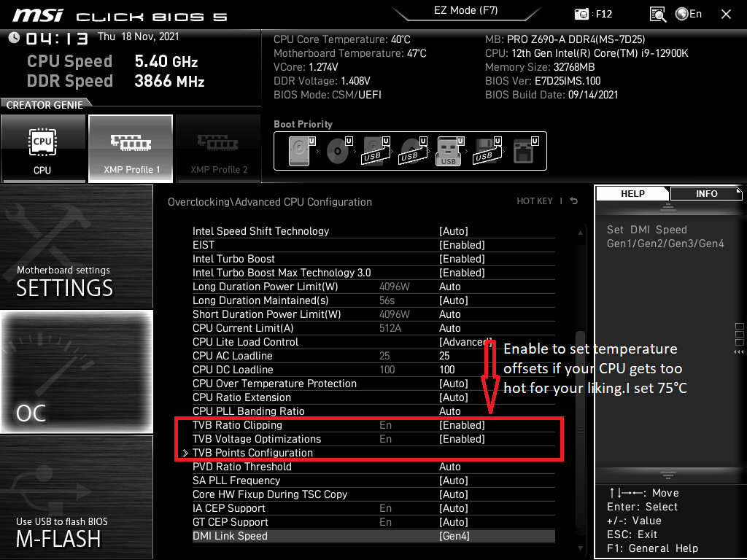Click the BIOS Ver E7D25IMS.100 text
The width and height of the screenshot is (747, 560).
coord(543,81)
